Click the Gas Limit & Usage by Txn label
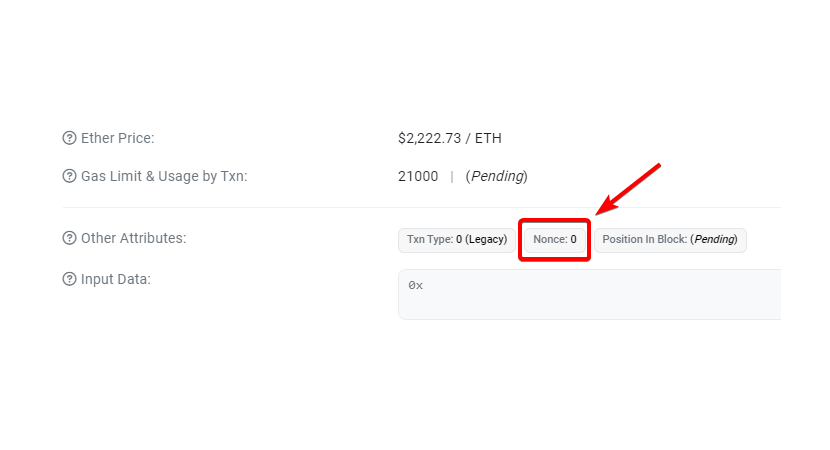The height and width of the screenshot is (450, 830). [x=164, y=176]
